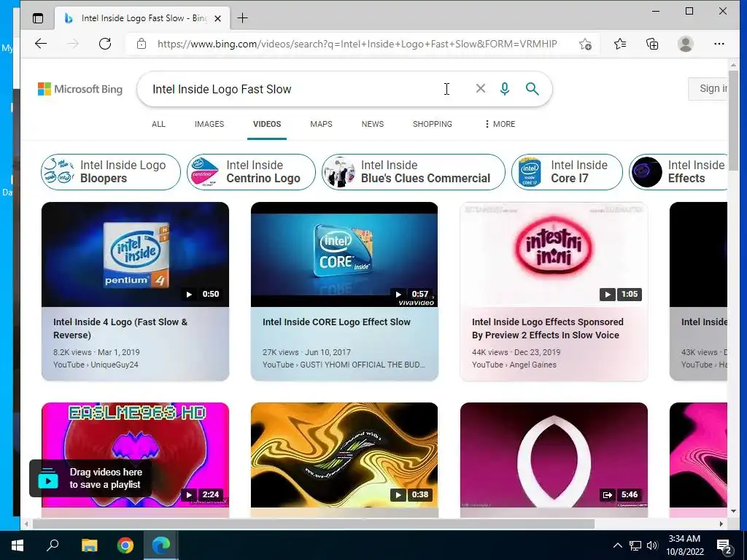This screenshot has width=747, height=560.
Task: Select the Intel Inside Centrino Logo suggestion
Action: 251,172
